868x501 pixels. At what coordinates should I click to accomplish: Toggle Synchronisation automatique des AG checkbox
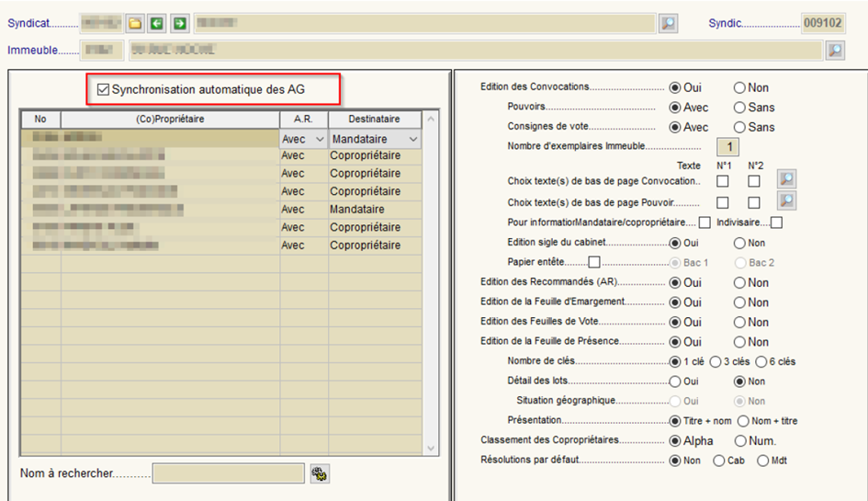point(104,90)
